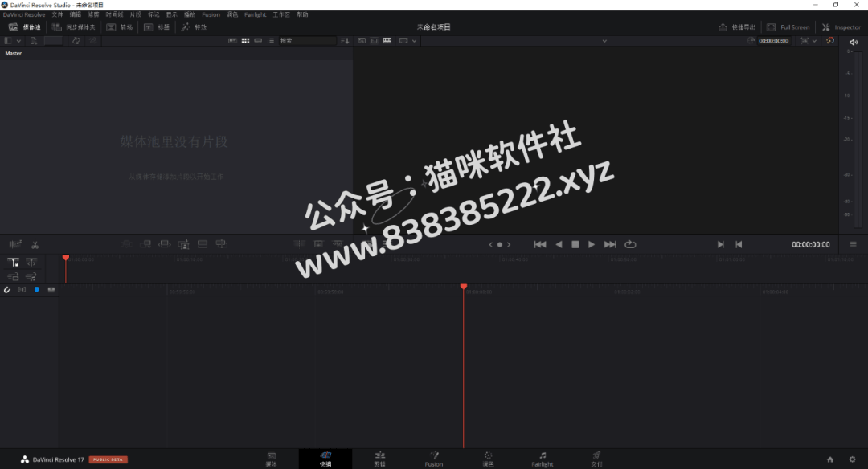Open the viewer options menu
Viewport: 868px width, 469px height.
pyautogui.click(x=853, y=244)
